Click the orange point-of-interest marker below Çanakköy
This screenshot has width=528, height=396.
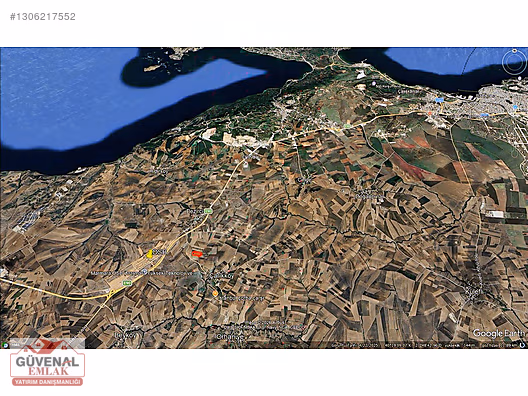tap(215, 294)
